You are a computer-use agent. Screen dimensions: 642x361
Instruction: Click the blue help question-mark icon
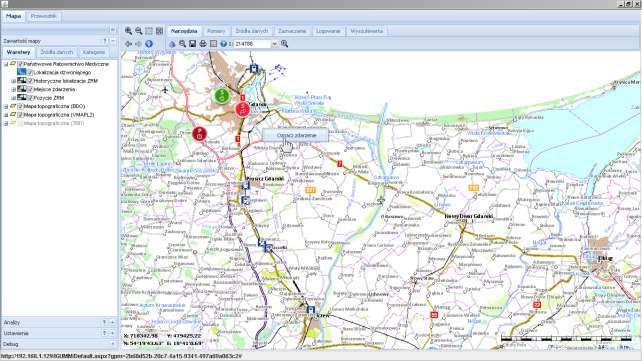pos(223,44)
